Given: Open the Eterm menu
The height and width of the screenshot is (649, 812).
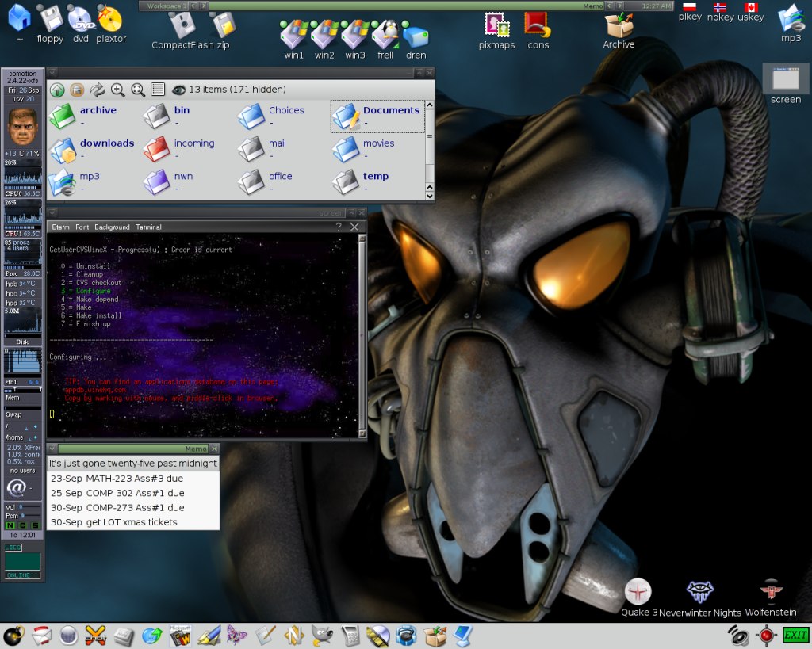Looking at the screenshot, I should [60, 227].
